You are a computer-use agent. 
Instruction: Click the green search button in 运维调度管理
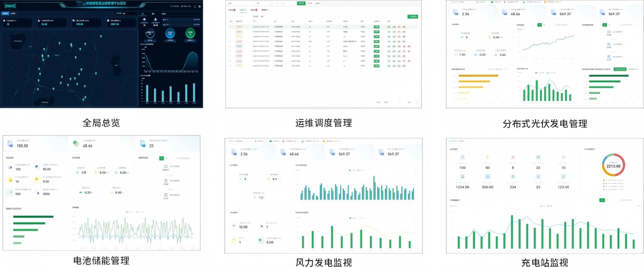click(x=301, y=3)
